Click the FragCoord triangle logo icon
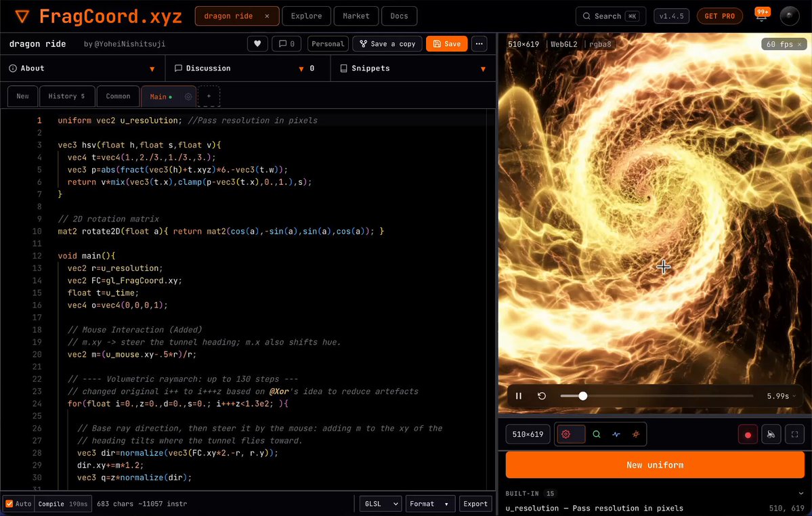 click(22, 16)
